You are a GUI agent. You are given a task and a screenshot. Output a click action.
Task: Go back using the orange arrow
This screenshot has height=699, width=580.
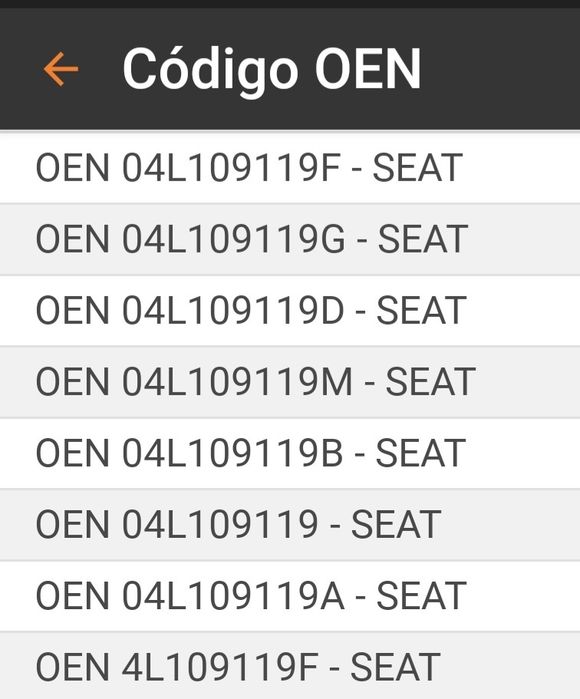point(61,69)
